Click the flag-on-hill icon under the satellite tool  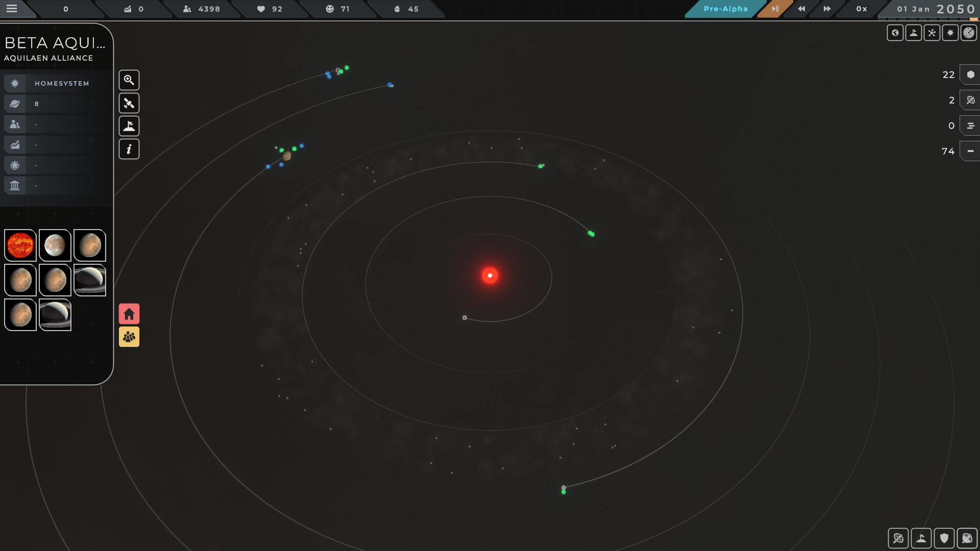click(x=129, y=126)
